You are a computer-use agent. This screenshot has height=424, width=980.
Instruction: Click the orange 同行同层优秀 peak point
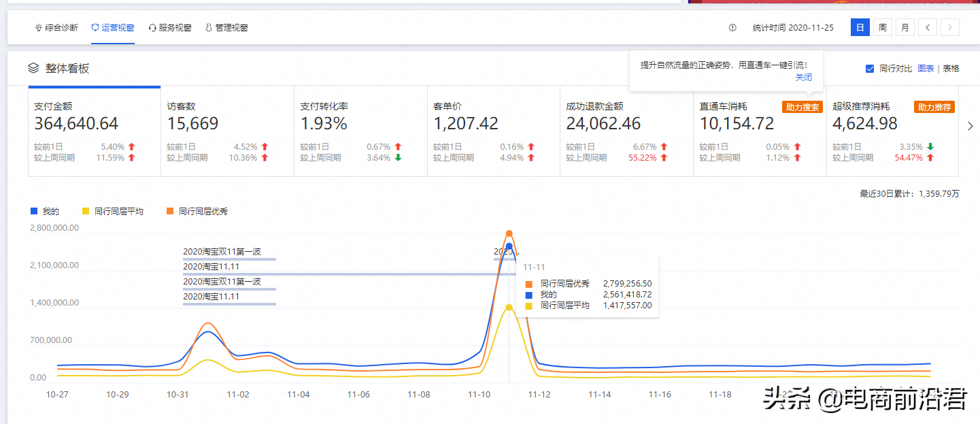click(509, 233)
